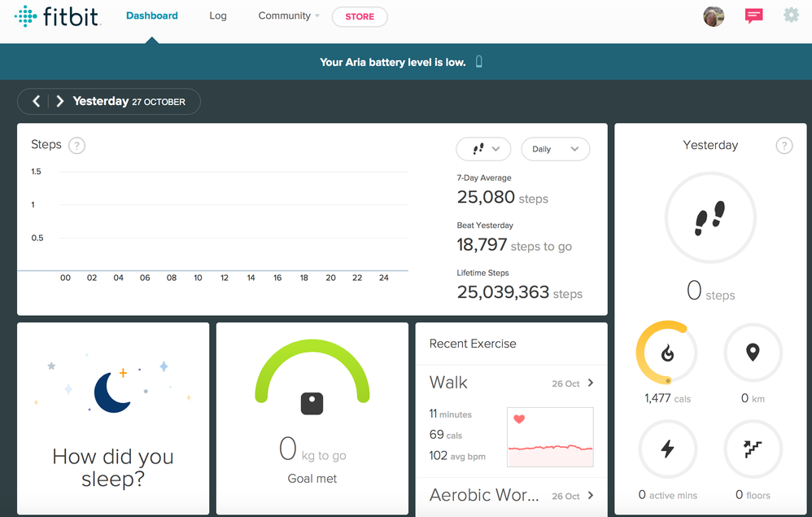Go to next day arrow
Screen dimensions: 812x517
point(60,101)
